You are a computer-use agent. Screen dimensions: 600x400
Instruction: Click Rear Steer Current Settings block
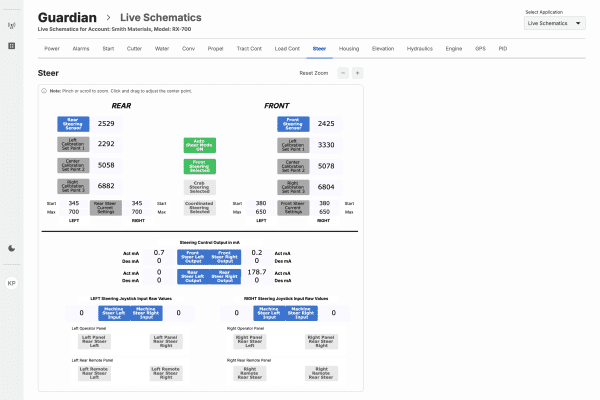(x=106, y=208)
